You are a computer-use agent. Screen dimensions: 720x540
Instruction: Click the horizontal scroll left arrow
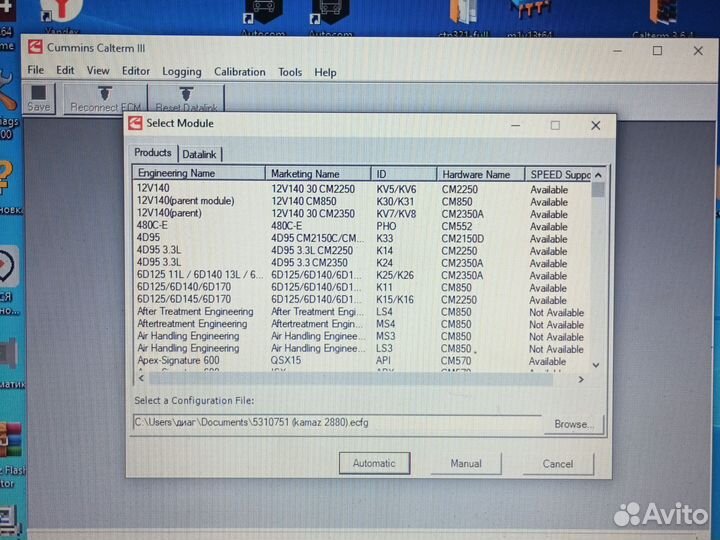click(141, 378)
